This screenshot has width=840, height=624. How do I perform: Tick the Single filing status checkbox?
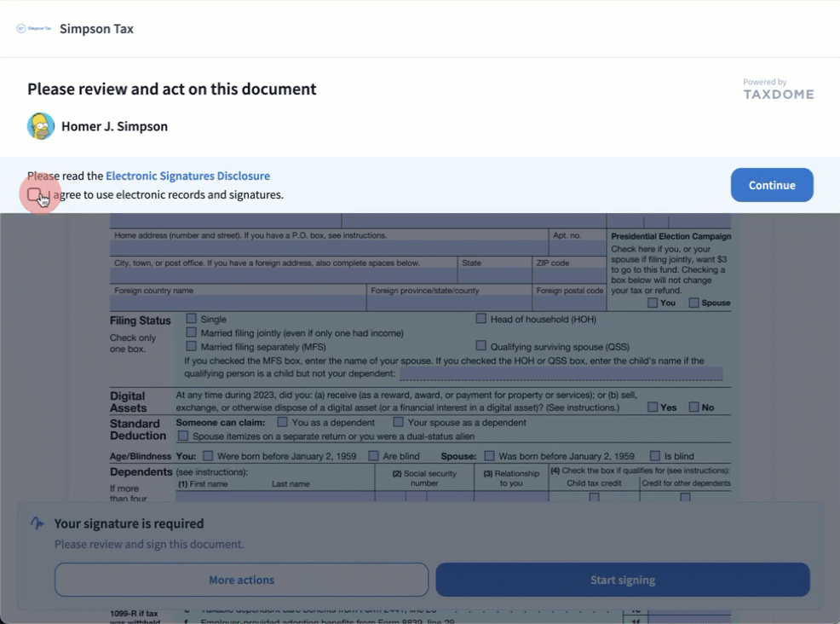coord(192,319)
